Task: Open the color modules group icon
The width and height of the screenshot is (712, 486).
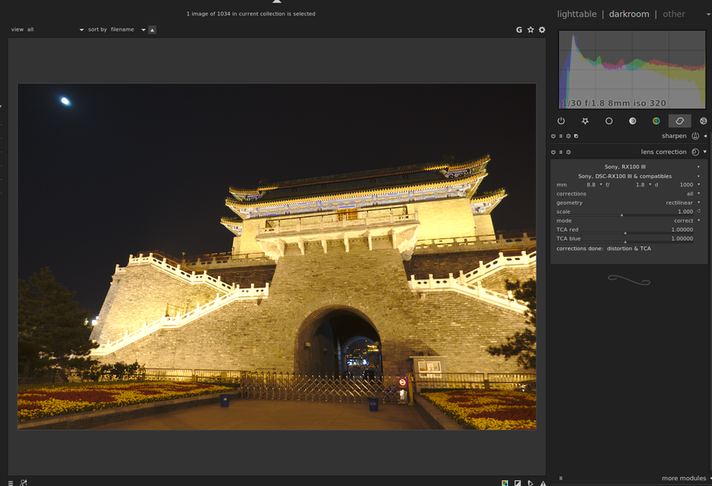Action: click(x=656, y=121)
